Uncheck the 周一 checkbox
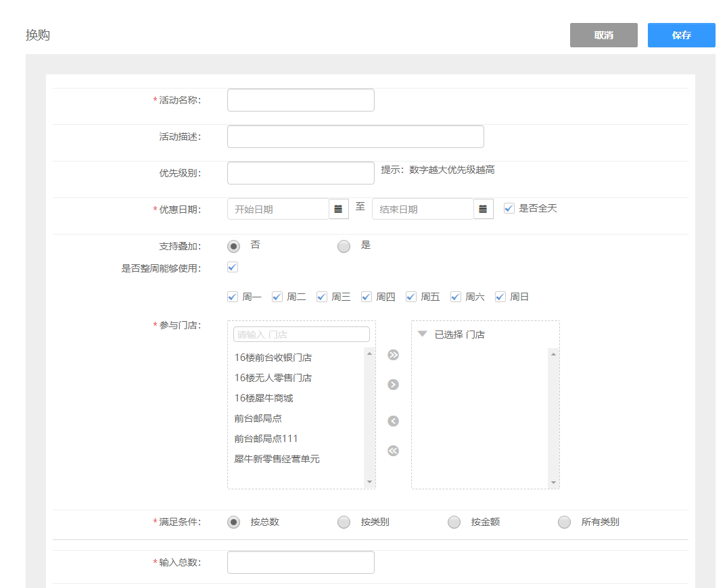727x588 pixels. (233, 297)
